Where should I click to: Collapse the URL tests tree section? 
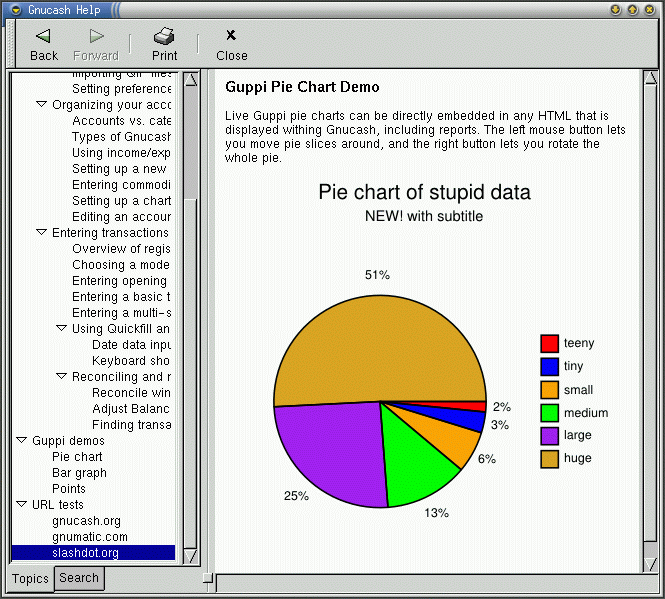pos(21,505)
